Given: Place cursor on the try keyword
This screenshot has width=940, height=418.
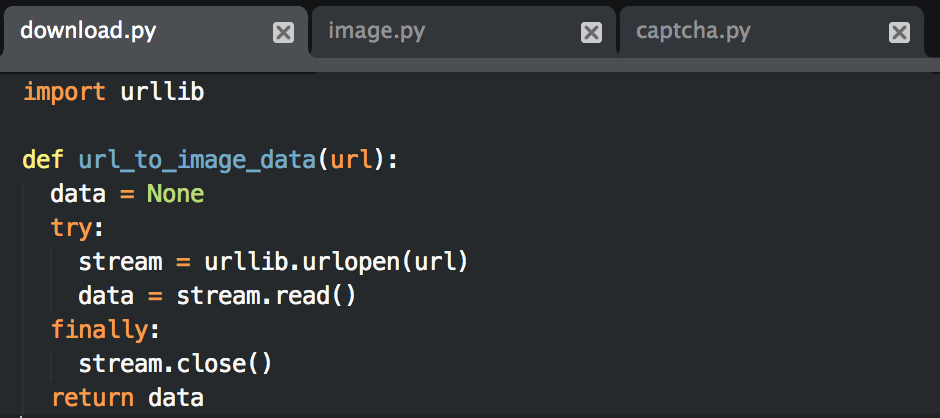Looking at the screenshot, I should point(71,228).
